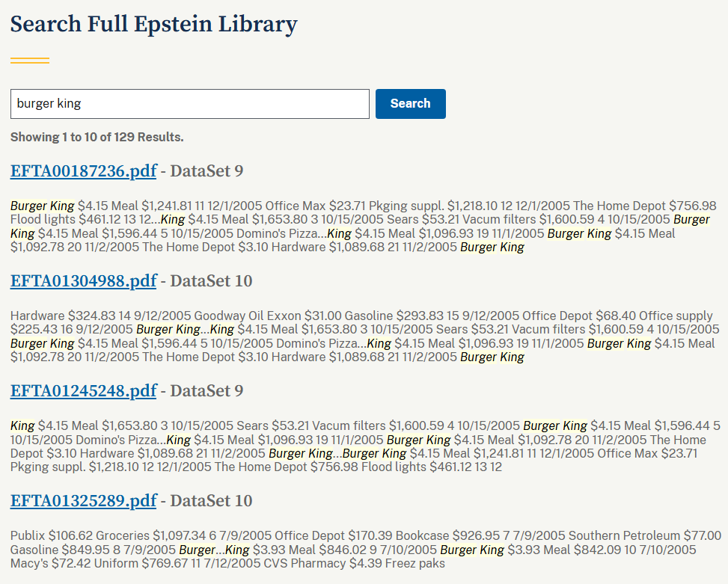Screen dimensions: 728x584
Task: Click the "Search Full Epstein Library" heading
Action: 153,25
